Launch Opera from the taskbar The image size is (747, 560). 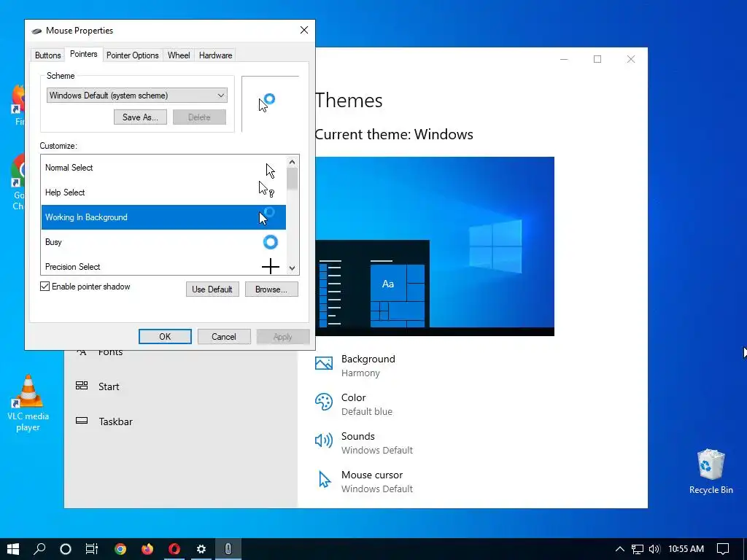tap(174, 549)
